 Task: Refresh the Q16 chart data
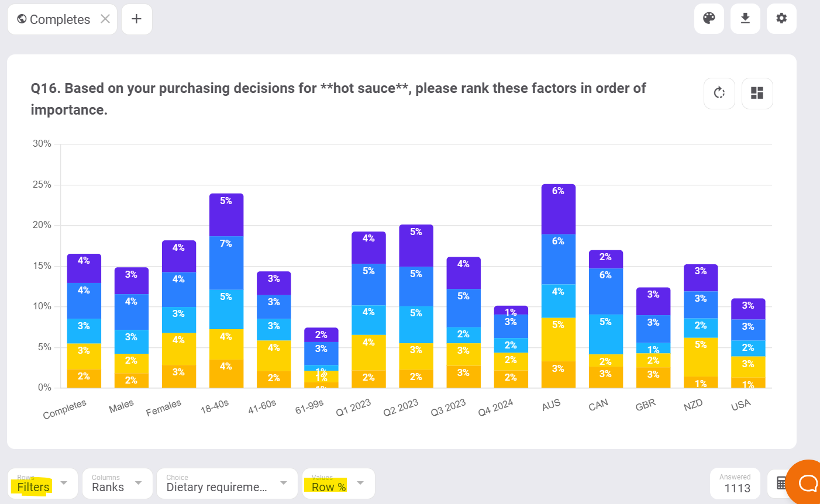(x=719, y=93)
